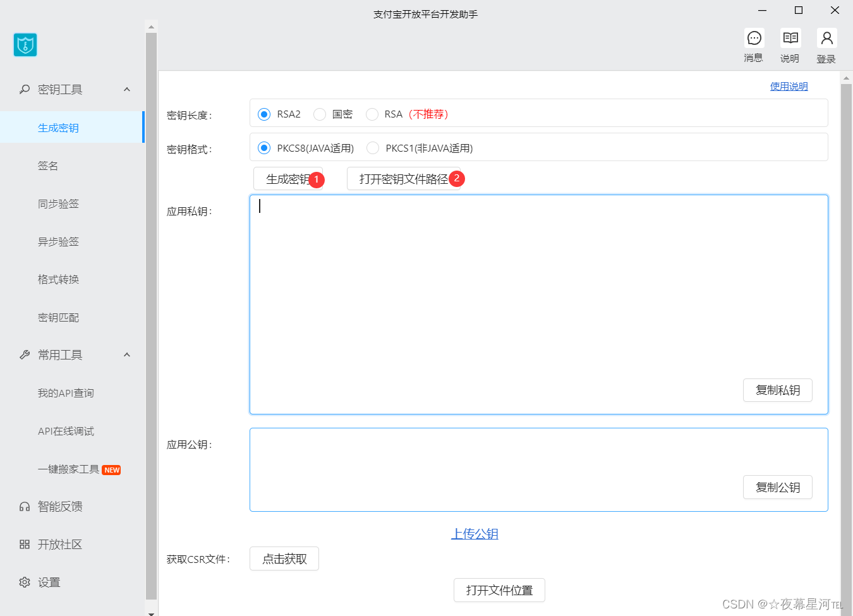Click 点击获取 for CSR file
The width and height of the screenshot is (853, 616).
click(284, 559)
